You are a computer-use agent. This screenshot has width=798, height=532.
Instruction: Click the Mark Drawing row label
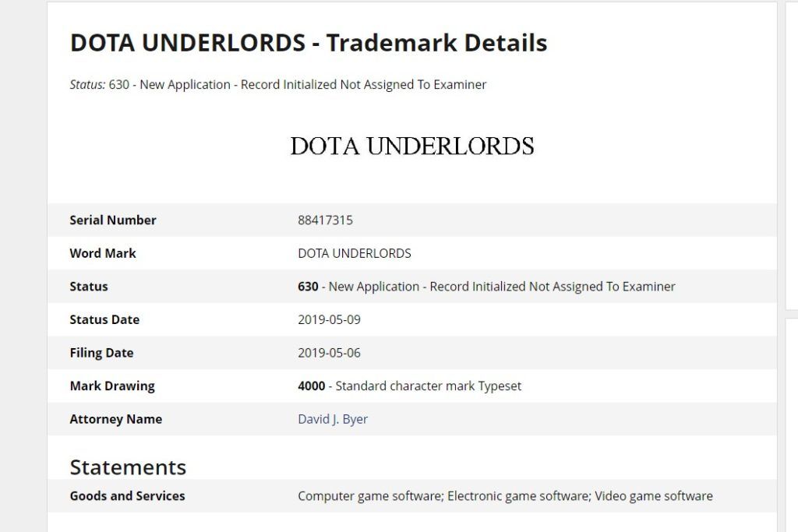[x=112, y=386]
